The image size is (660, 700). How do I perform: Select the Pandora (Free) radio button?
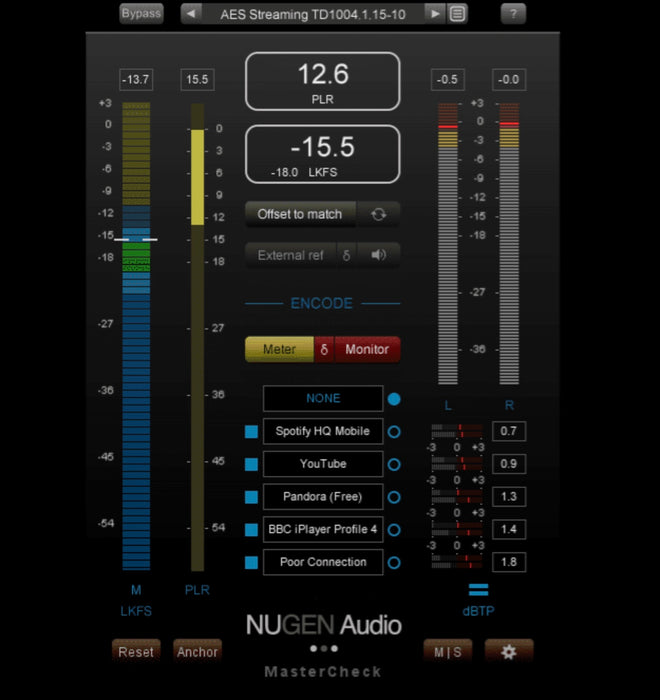[x=394, y=497]
